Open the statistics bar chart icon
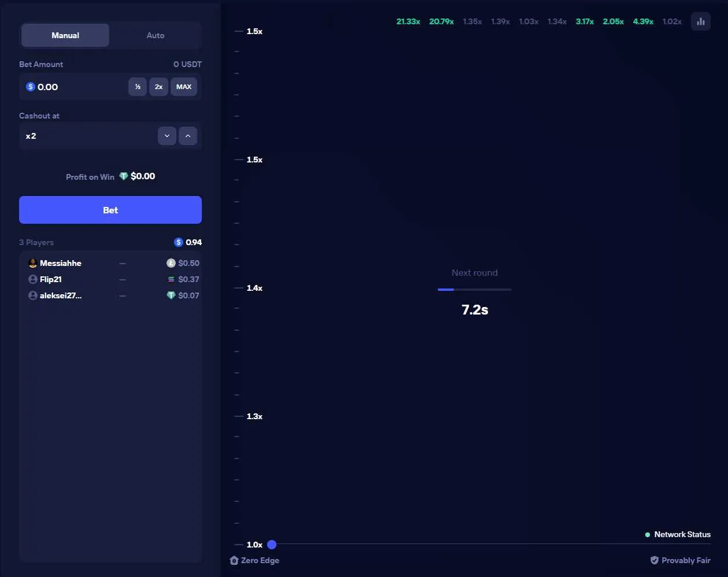This screenshot has height=577, width=728. 701,21
